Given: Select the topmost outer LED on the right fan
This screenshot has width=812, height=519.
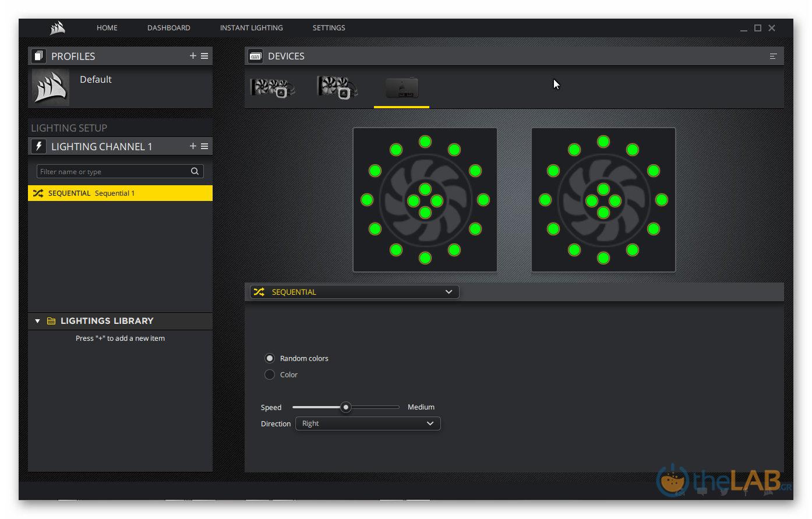Looking at the screenshot, I should [603, 142].
